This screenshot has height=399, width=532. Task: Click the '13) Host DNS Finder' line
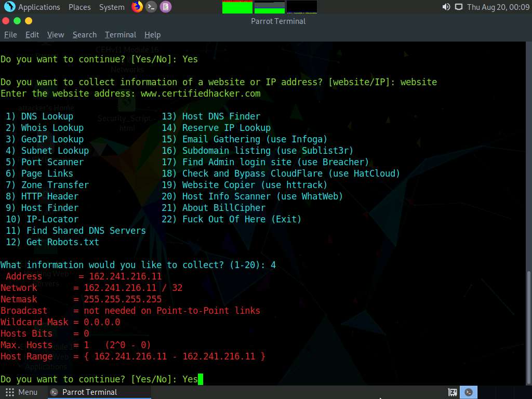[211, 116]
